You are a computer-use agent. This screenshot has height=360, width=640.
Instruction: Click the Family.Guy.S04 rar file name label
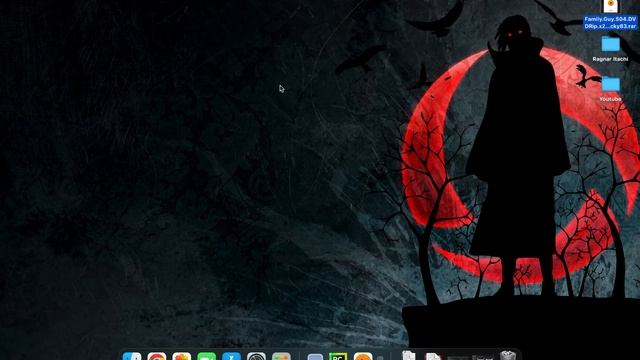[611, 22]
